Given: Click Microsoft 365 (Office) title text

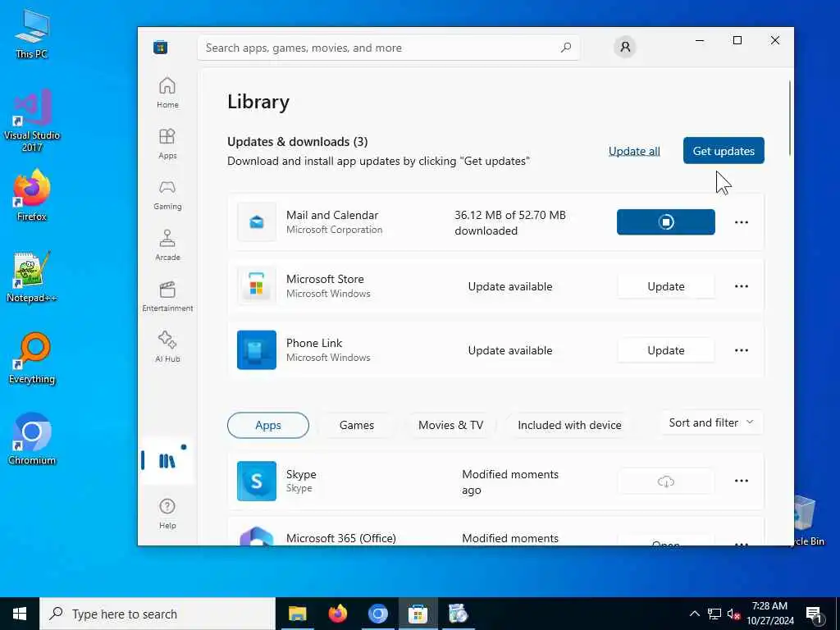Looking at the screenshot, I should coord(340,538).
